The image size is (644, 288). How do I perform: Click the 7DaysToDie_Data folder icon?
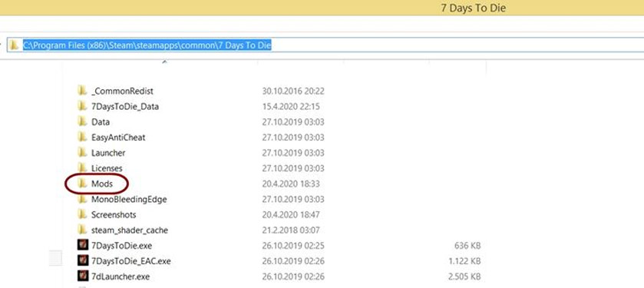tap(83, 106)
